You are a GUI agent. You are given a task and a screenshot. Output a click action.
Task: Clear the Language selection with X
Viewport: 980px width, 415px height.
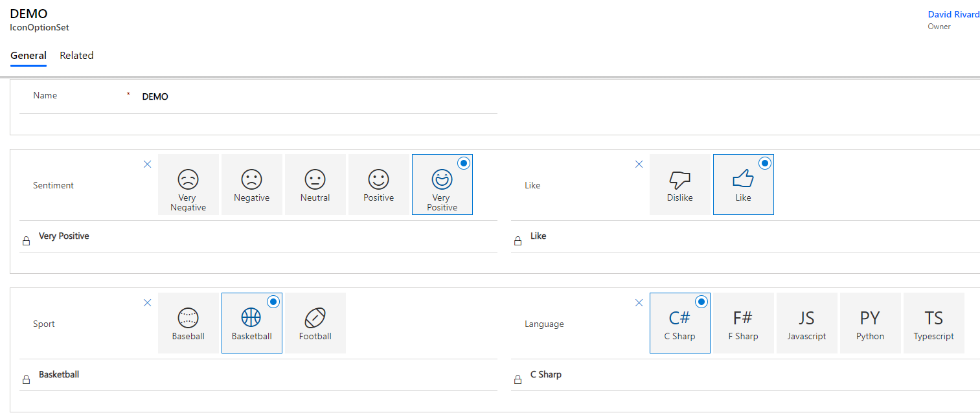[x=639, y=303]
